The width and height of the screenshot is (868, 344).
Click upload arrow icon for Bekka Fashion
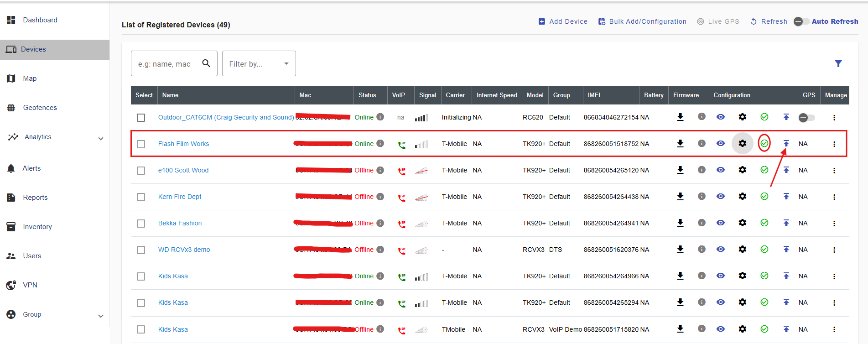[x=786, y=223]
